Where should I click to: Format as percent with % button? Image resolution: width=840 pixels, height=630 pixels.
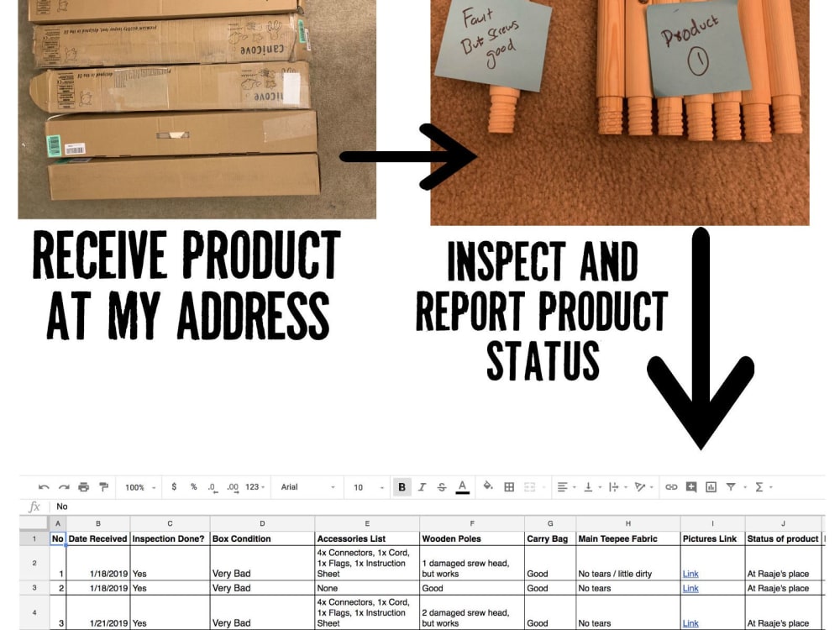click(193, 487)
